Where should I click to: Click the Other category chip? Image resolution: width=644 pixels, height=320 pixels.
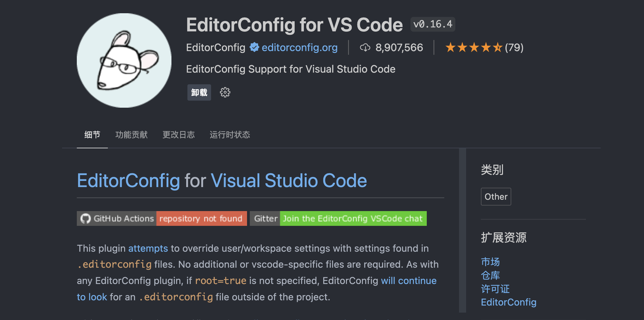496,197
